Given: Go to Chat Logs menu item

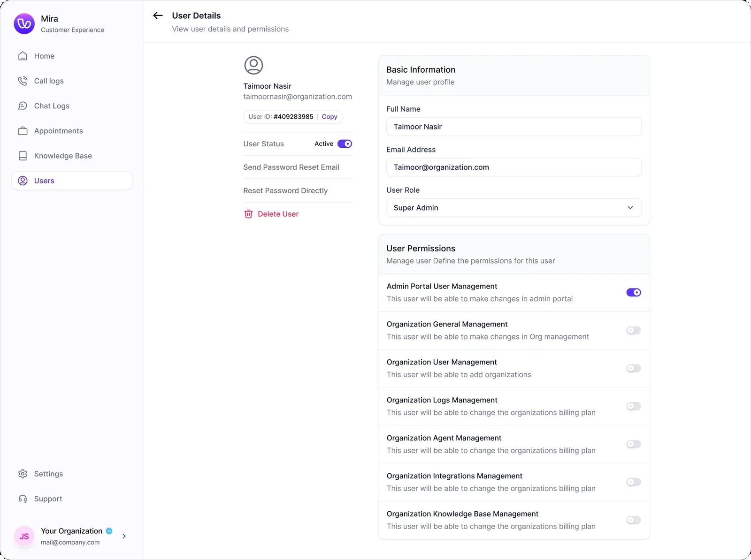Looking at the screenshot, I should click(72, 106).
